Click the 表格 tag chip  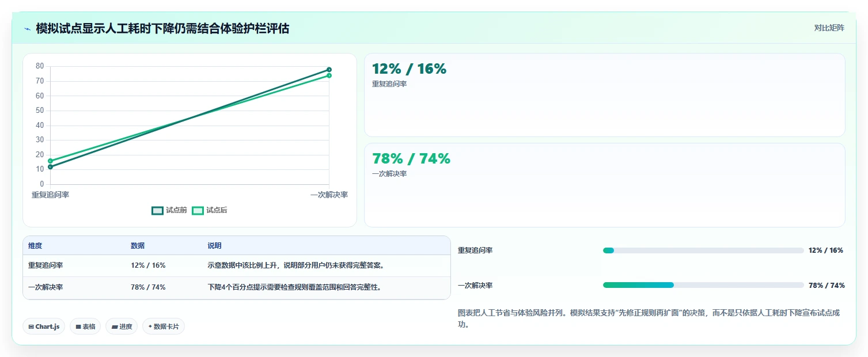pyautogui.click(x=85, y=326)
